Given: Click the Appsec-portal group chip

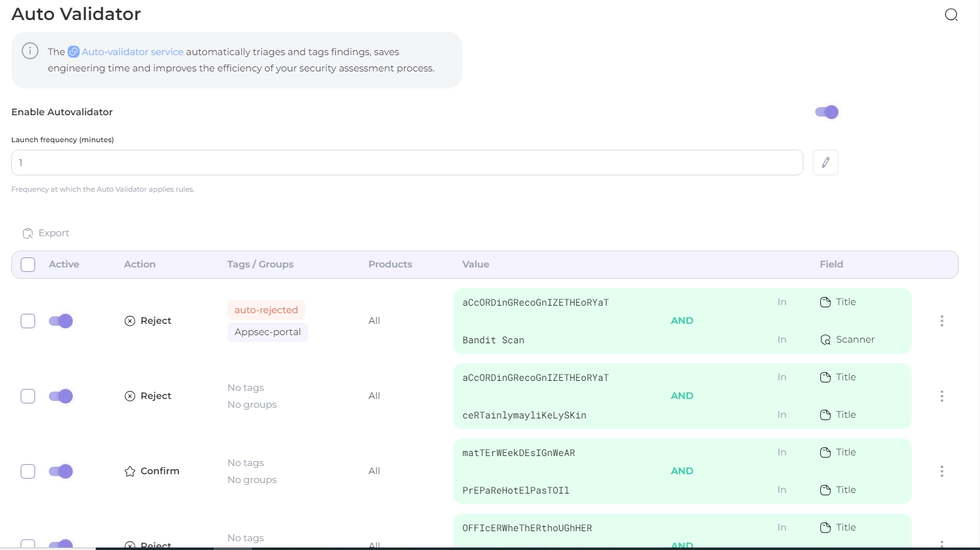Looking at the screenshot, I should (x=268, y=332).
